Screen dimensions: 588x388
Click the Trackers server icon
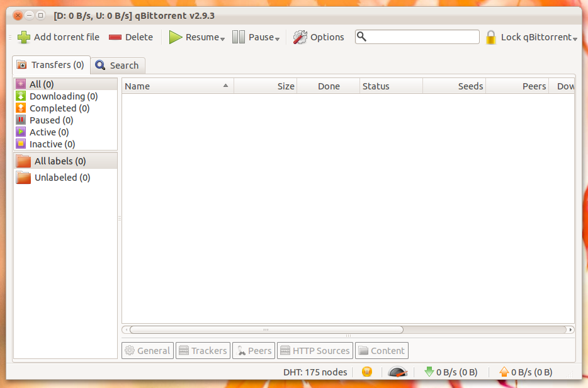184,350
